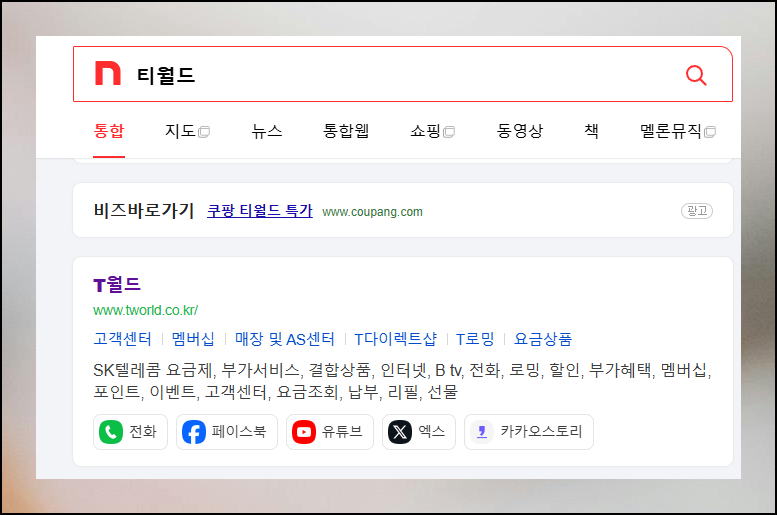Open the 책 tab
This screenshot has width=777, height=515.
[x=591, y=131]
